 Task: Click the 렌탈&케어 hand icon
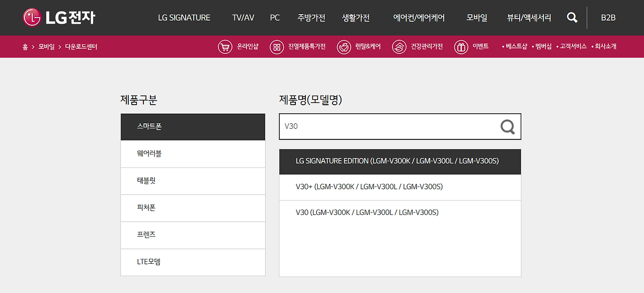pos(344,47)
